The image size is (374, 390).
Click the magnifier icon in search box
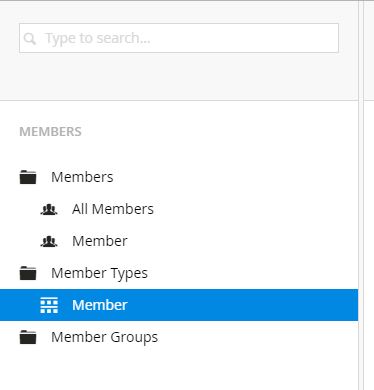[30, 39]
